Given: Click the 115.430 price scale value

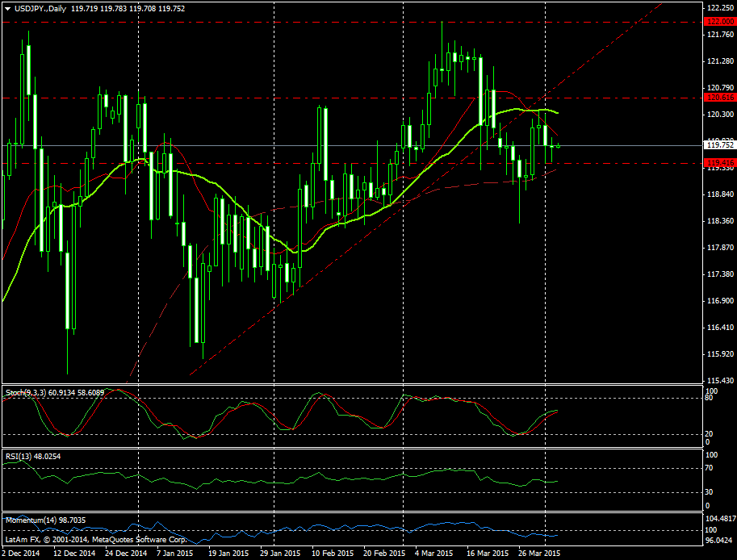Looking at the screenshot, I should point(718,380).
